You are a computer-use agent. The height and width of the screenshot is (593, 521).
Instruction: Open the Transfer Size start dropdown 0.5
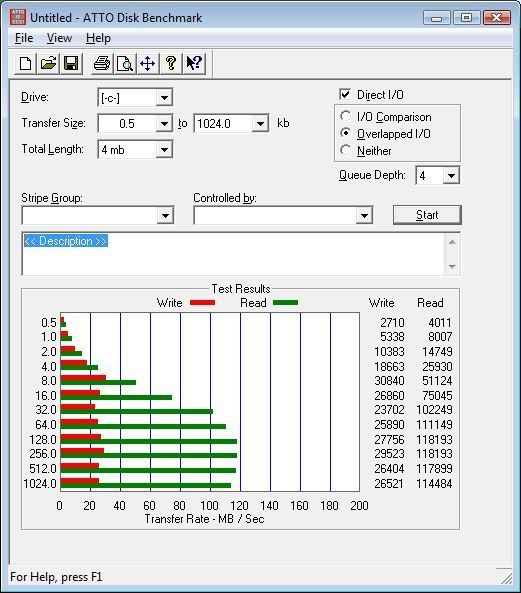(x=164, y=123)
